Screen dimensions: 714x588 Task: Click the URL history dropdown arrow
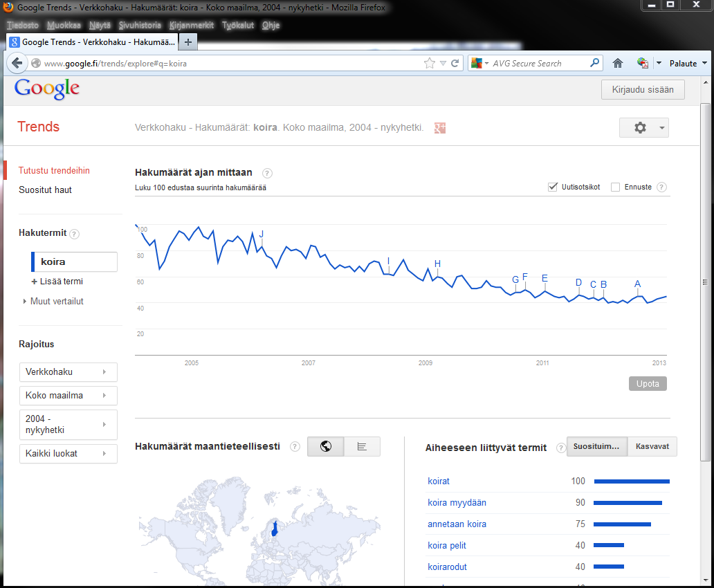[443, 64]
